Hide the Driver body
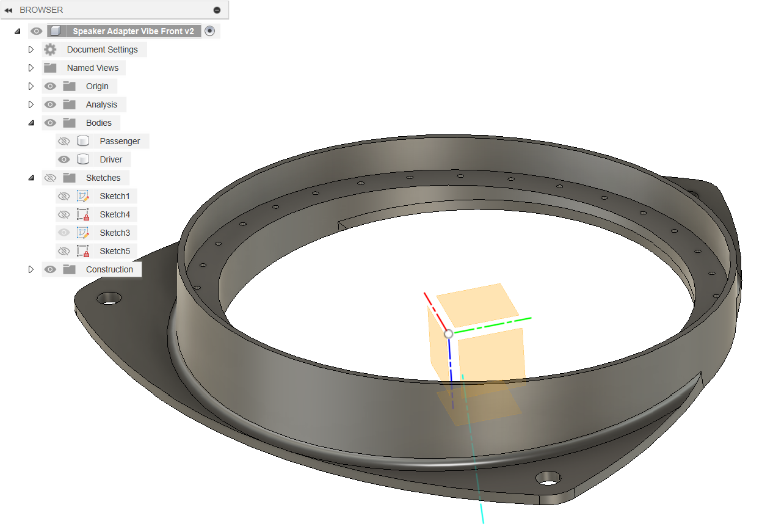Viewport: 762px width, 532px height. pyautogui.click(x=64, y=159)
